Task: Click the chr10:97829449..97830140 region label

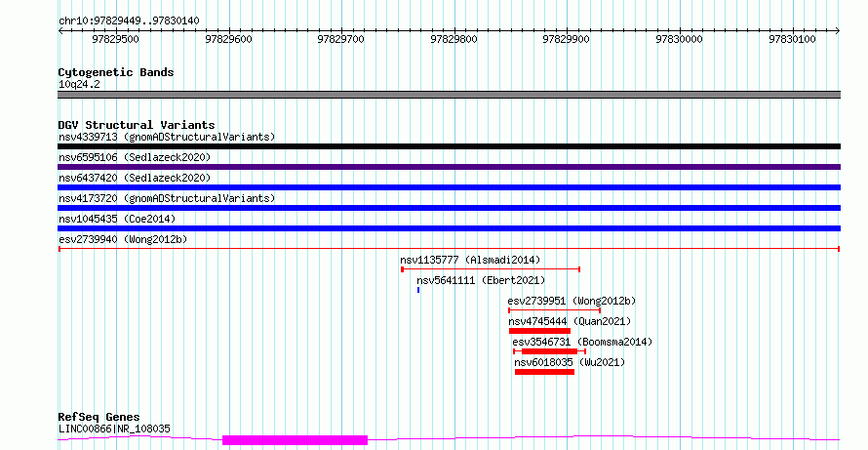Action: [x=129, y=20]
